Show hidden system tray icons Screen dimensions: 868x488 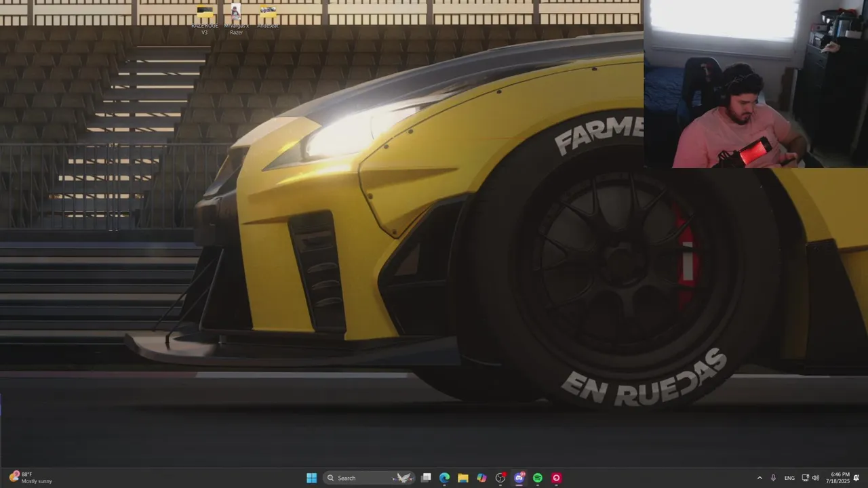(759, 478)
